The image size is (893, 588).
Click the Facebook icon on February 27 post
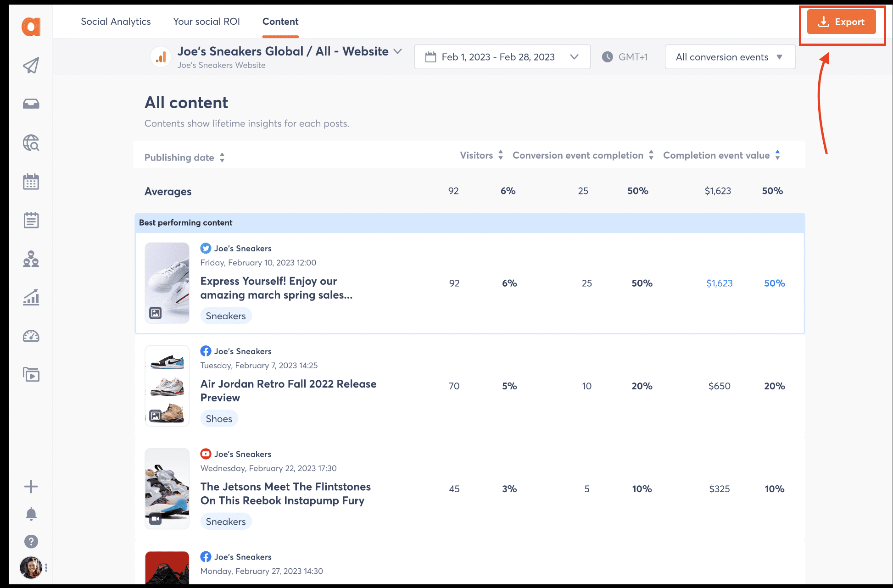[x=206, y=557]
